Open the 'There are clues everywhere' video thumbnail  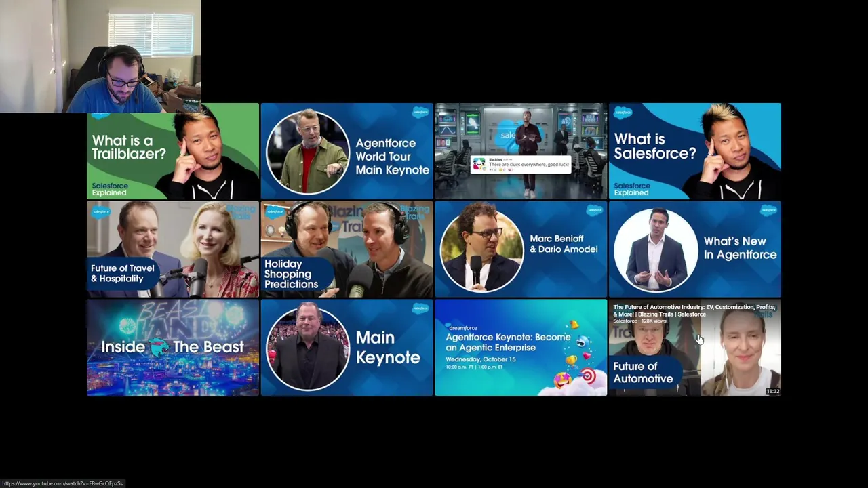521,151
